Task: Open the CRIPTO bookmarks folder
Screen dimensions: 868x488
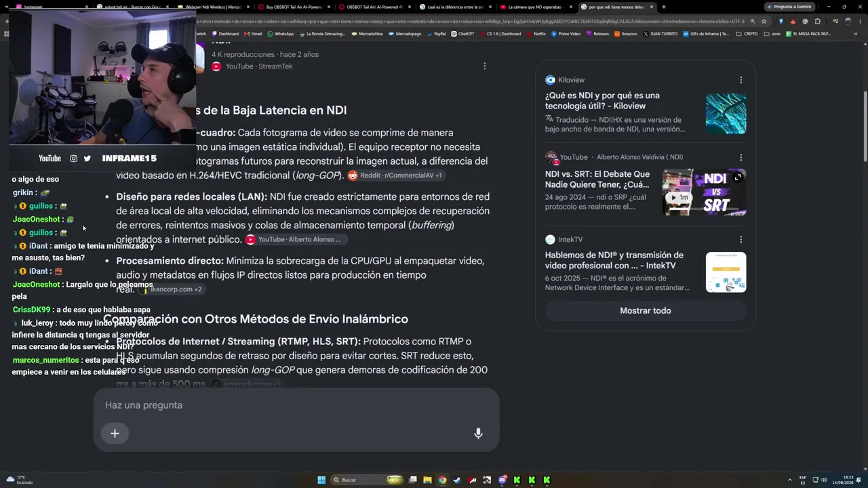Action: 747,33
